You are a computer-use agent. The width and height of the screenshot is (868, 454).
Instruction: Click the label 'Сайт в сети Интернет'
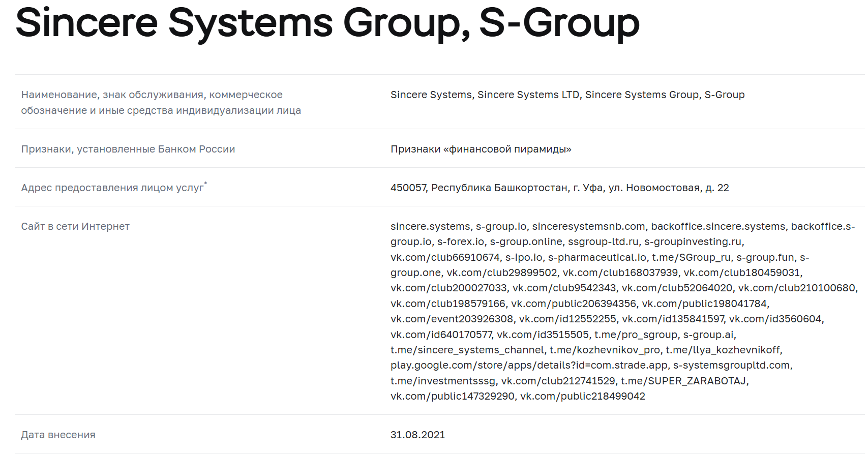pos(75,226)
